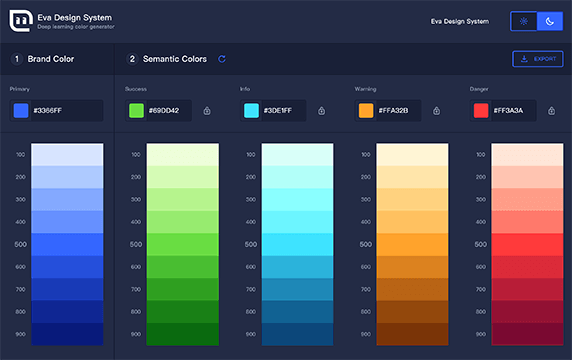The image size is (572, 360).
Task: Edit the Primary hex field #3366FF
Action: tap(67, 111)
